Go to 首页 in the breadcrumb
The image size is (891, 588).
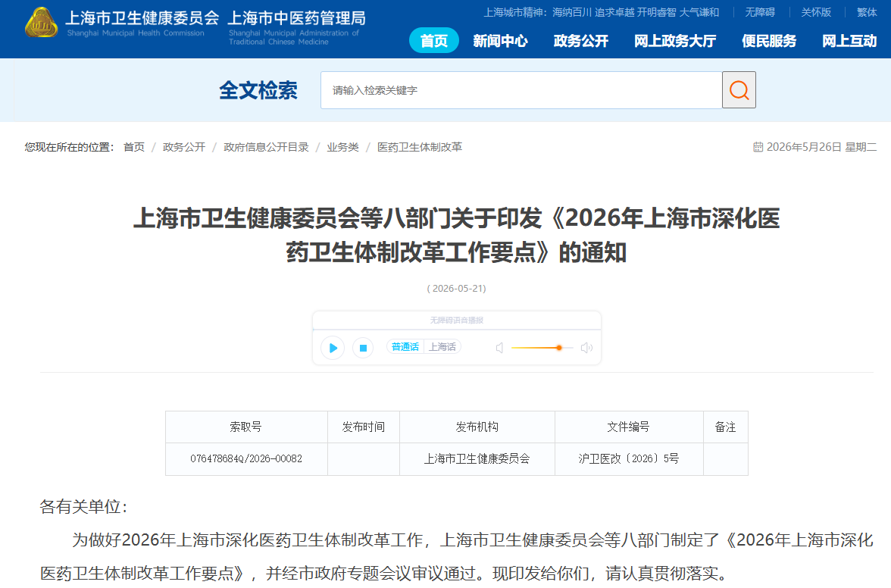134,147
